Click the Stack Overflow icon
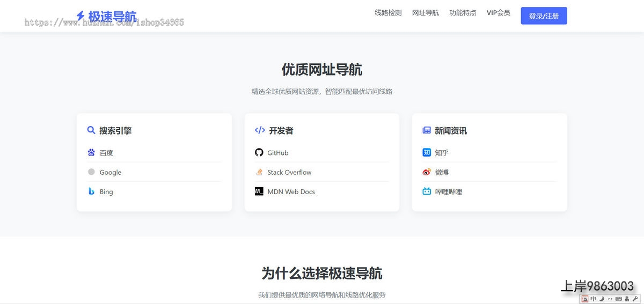Viewport: 644px width, 304px height. 259,172
